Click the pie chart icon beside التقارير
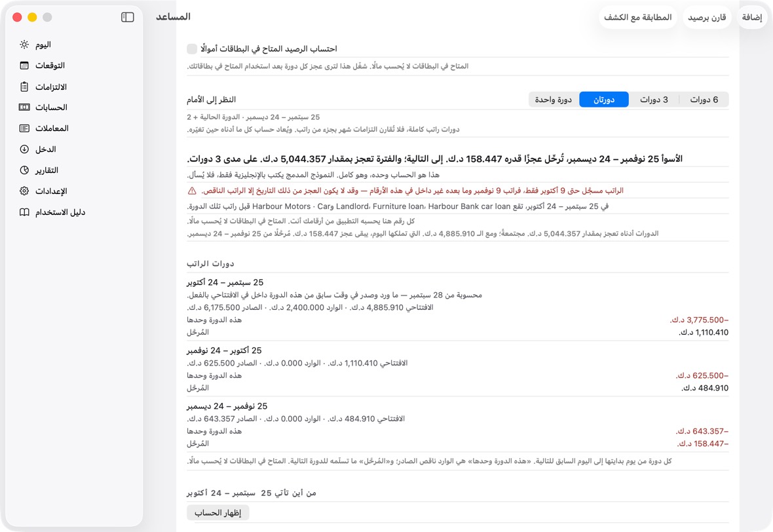The height and width of the screenshot is (532, 773). (x=24, y=170)
